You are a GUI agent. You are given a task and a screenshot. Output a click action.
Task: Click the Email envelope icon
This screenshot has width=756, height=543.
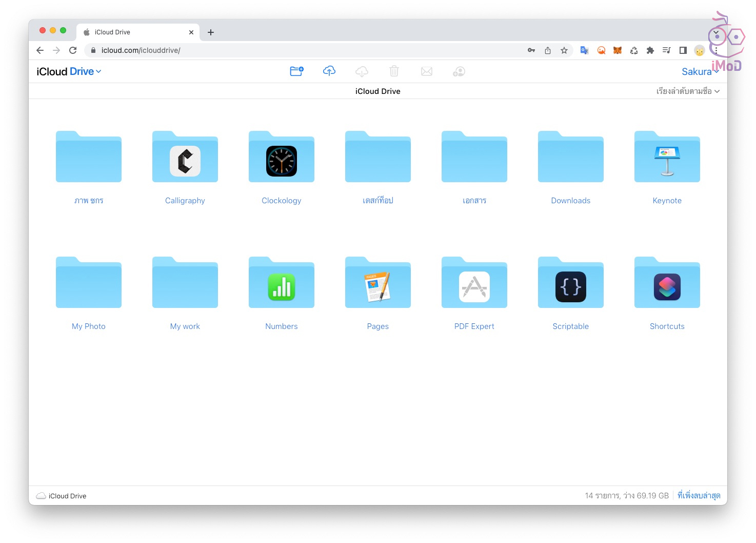[x=426, y=71]
